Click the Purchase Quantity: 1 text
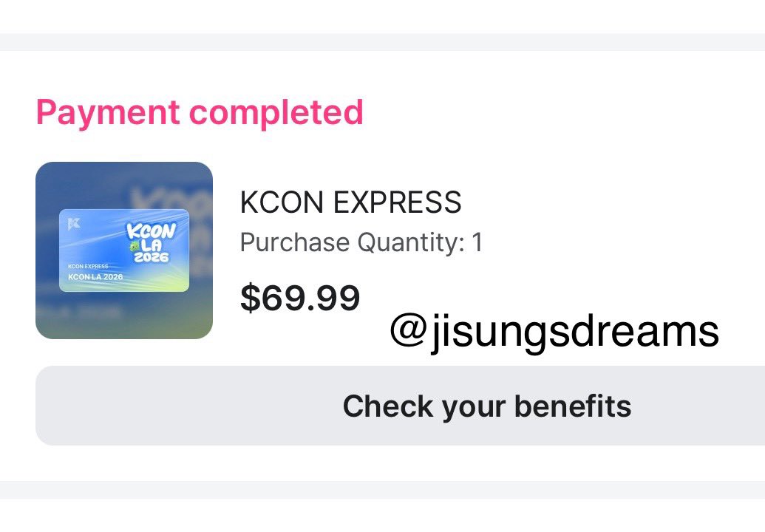 click(x=361, y=242)
